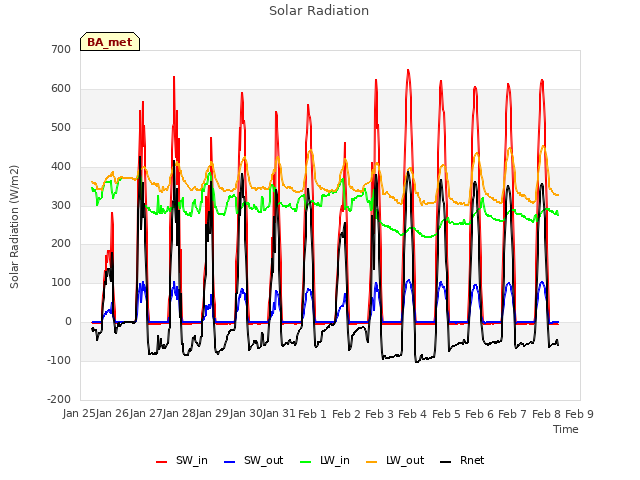Click the 500 y-axis tick label

click(61, 127)
